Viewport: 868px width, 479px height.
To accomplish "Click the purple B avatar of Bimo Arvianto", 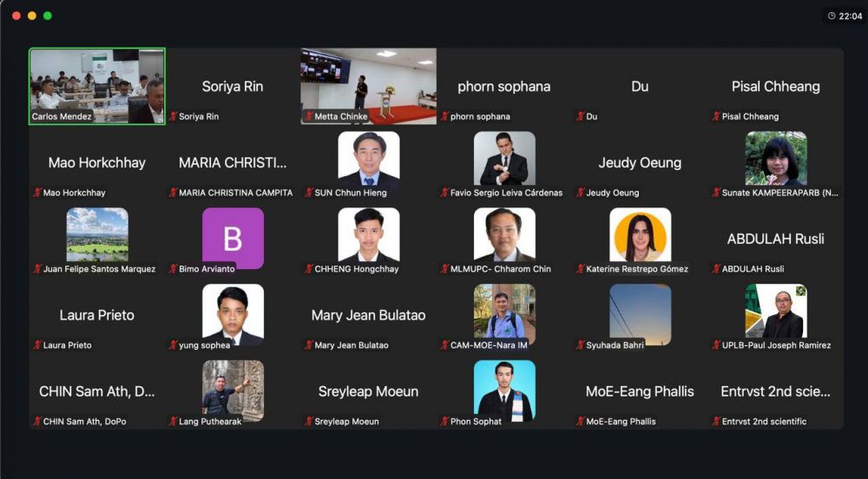I will [233, 239].
